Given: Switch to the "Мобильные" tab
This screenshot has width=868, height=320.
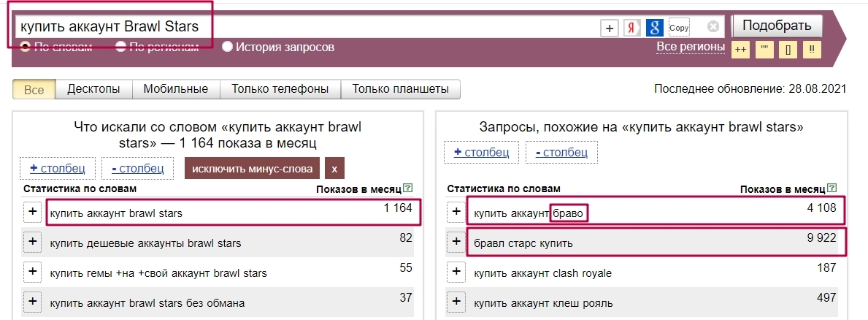Looking at the screenshot, I should pos(175,89).
